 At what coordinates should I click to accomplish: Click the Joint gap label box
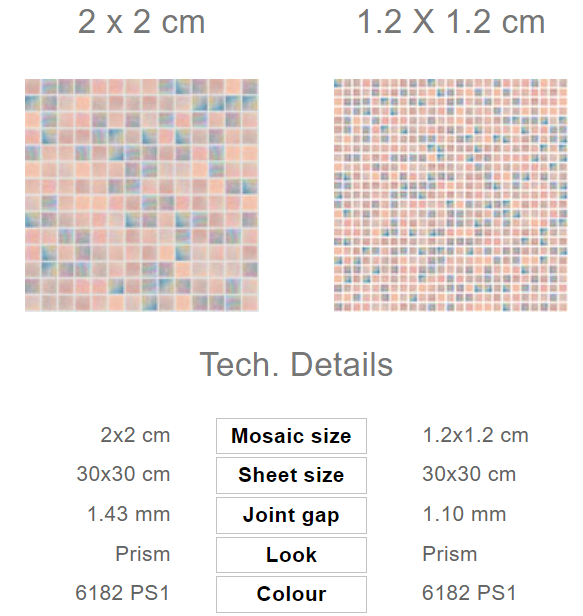[291, 515]
